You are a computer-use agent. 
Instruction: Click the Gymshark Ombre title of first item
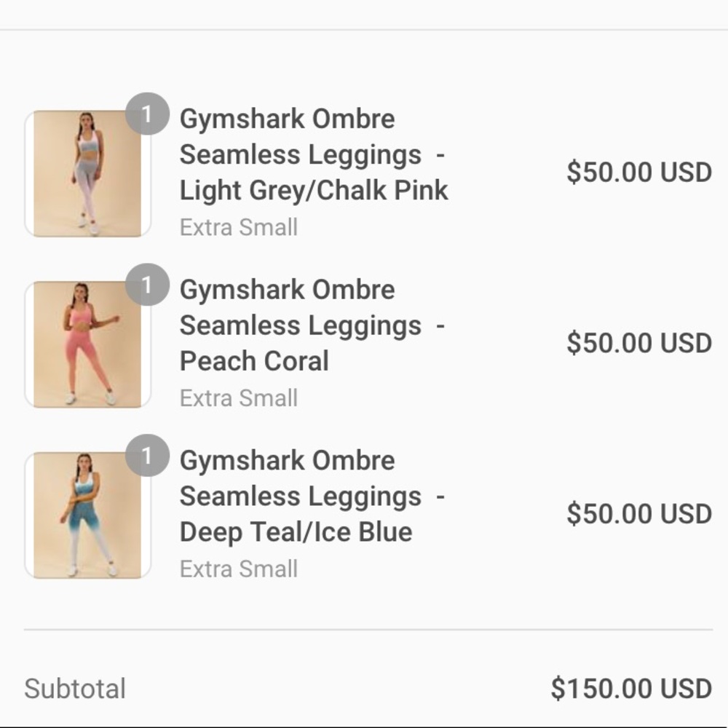pyautogui.click(x=288, y=119)
